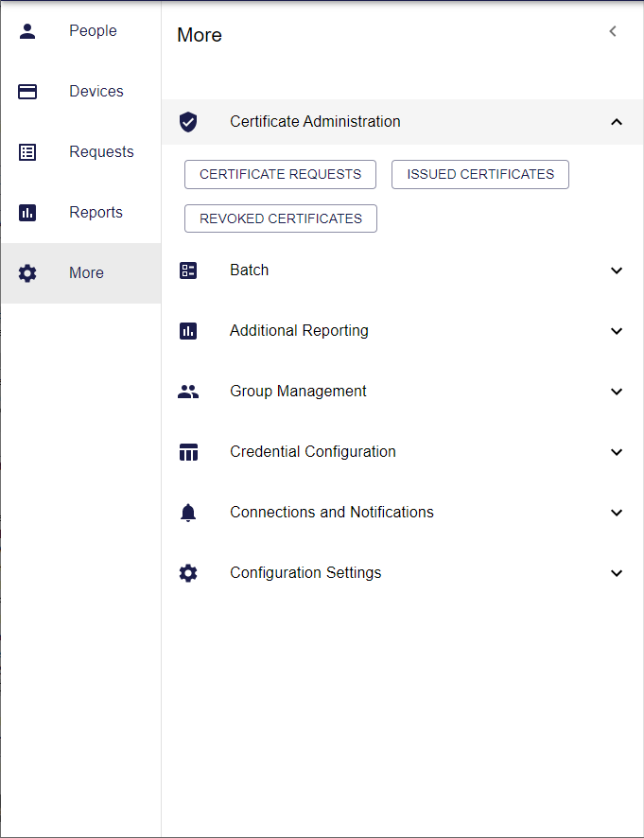This screenshot has height=838, width=644.
Task: Click the More gear icon in sidebar
Action: tap(26, 272)
